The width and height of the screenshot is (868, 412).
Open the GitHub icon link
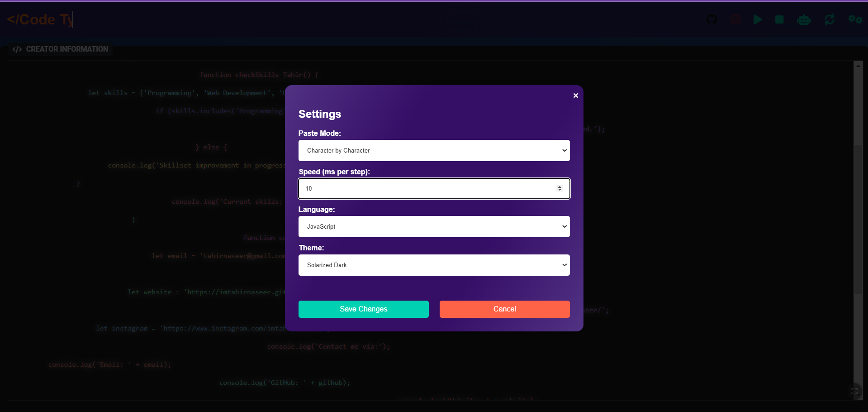pos(711,19)
